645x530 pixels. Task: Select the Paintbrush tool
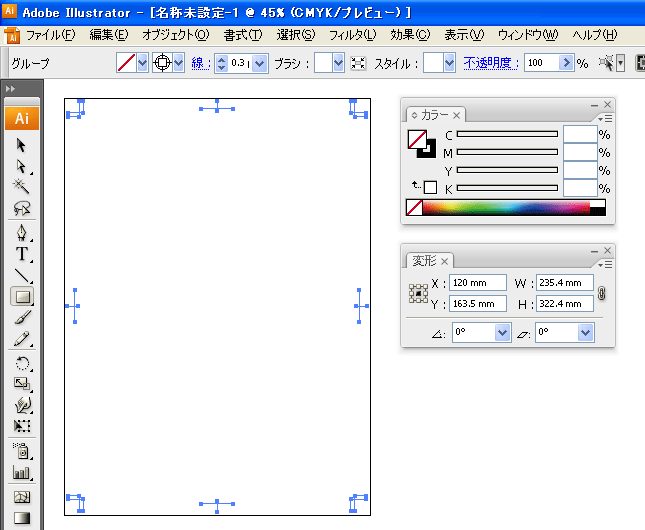(x=21, y=318)
